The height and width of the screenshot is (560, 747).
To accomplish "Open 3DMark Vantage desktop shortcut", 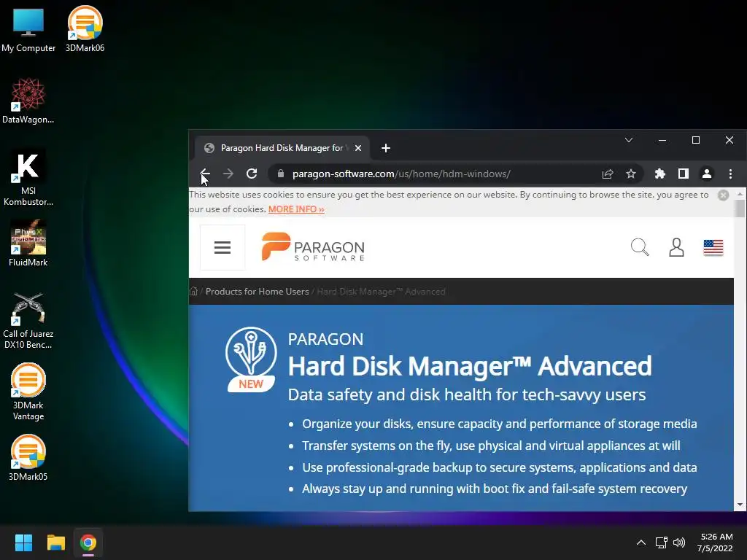I will coord(28,392).
